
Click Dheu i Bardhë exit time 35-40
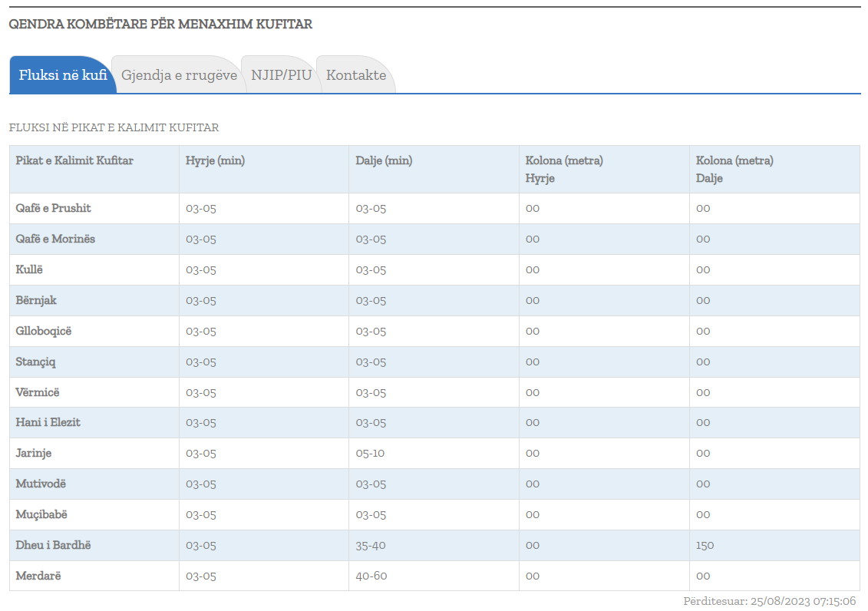coord(371,546)
